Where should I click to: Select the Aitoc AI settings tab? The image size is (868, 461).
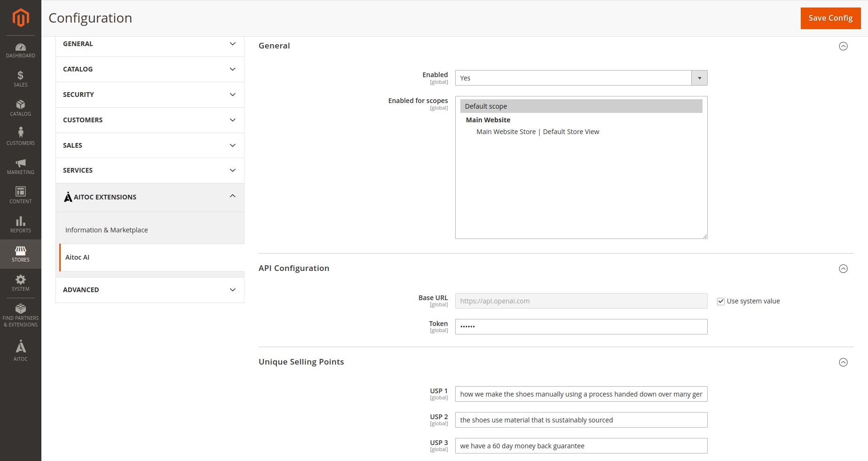pos(152,257)
